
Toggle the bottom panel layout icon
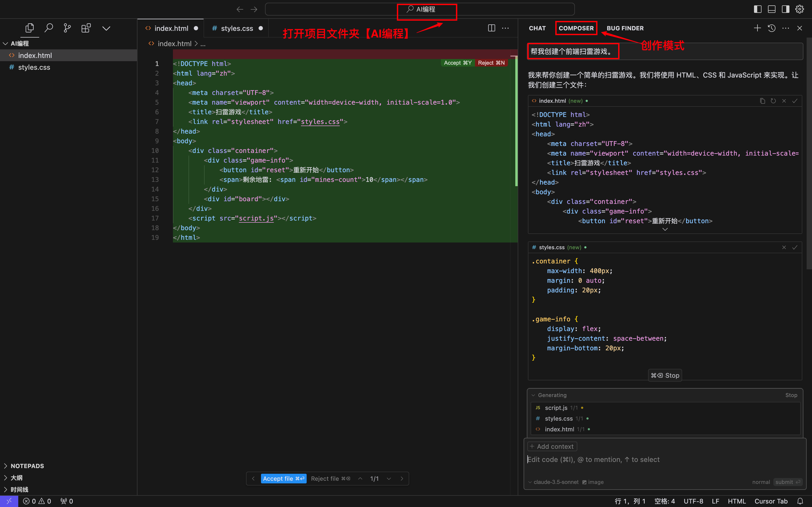click(771, 9)
